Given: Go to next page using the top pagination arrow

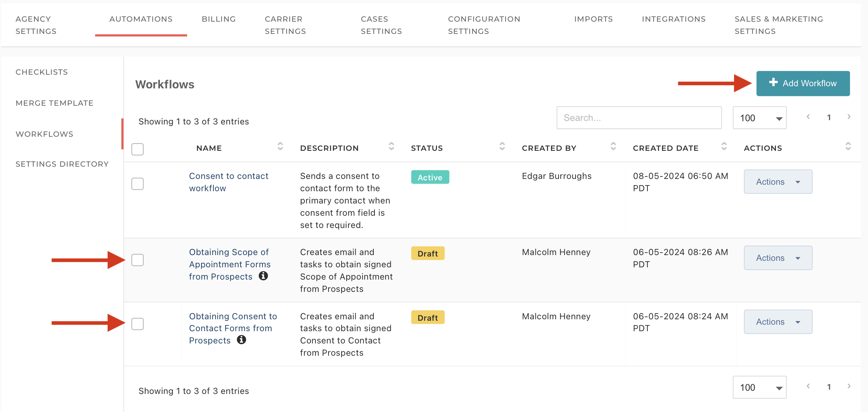Looking at the screenshot, I should tap(849, 117).
